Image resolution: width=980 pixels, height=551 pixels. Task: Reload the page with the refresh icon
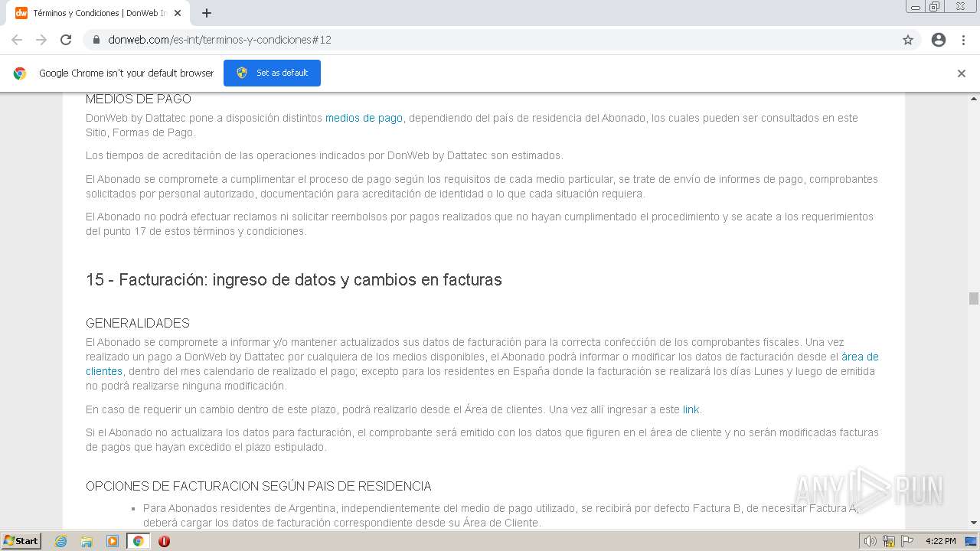pyautogui.click(x=66, y=40)
